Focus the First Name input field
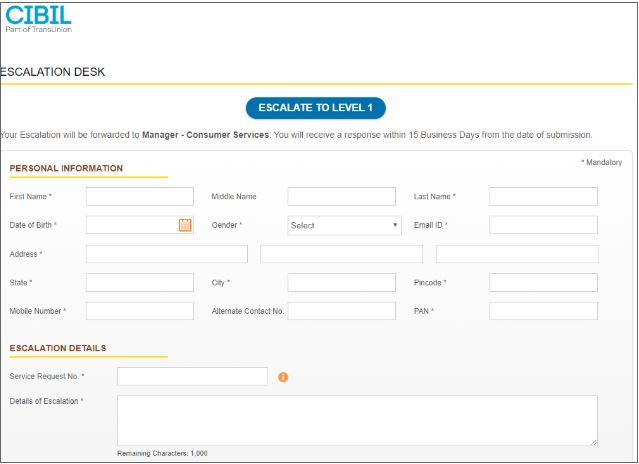639x464 pixels. click(140, 196)
